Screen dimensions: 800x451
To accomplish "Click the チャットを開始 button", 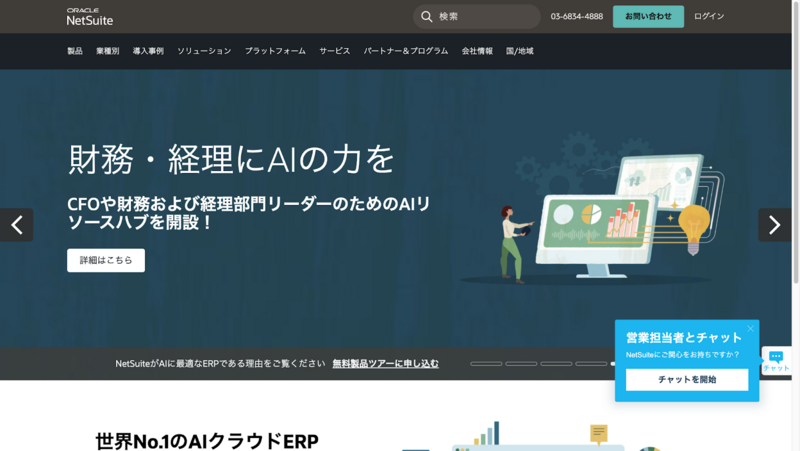I will click(687, 380).
